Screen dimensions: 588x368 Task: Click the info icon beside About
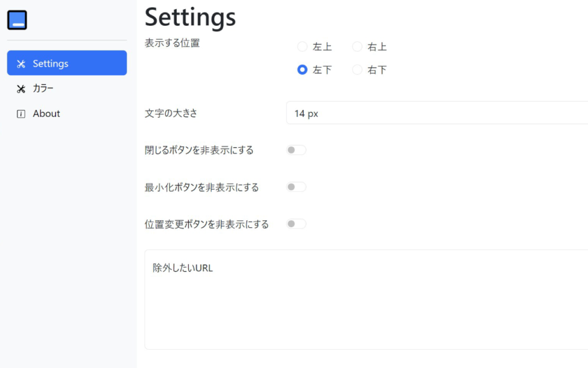pos(21,114)
